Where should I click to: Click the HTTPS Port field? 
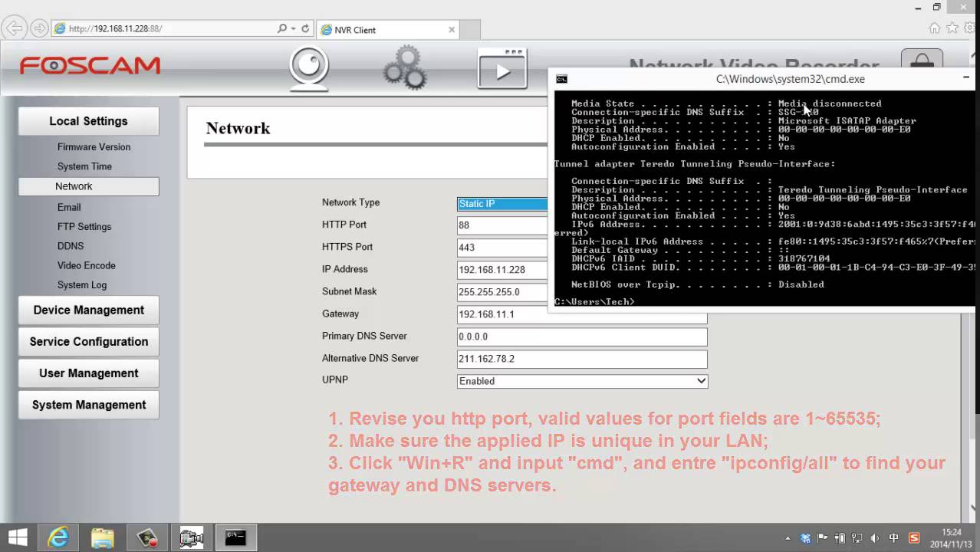[x=502, y=248]
